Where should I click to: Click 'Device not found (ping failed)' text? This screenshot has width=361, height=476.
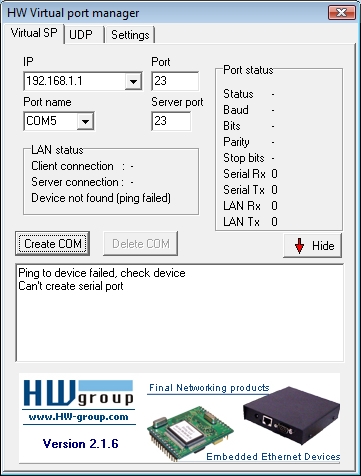tap(101, 198)
